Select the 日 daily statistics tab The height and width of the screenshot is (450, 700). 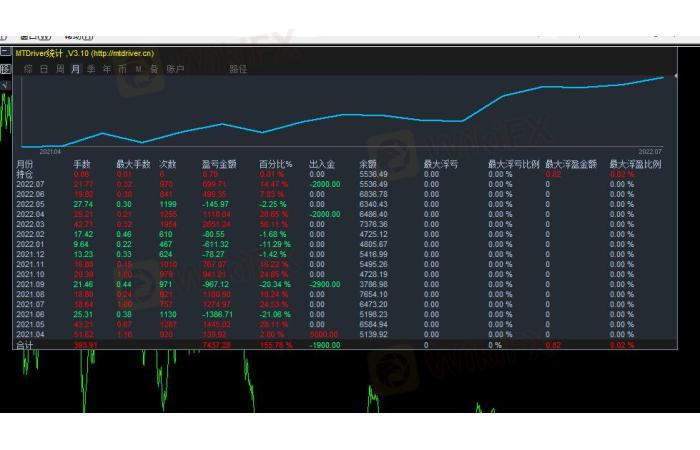tap(44, 69)
